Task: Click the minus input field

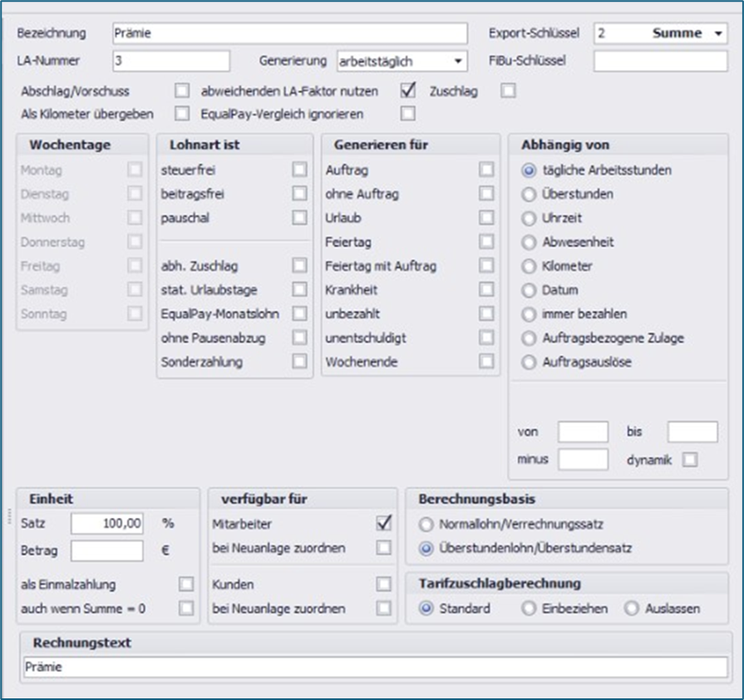Action: (x=584, y=460)
